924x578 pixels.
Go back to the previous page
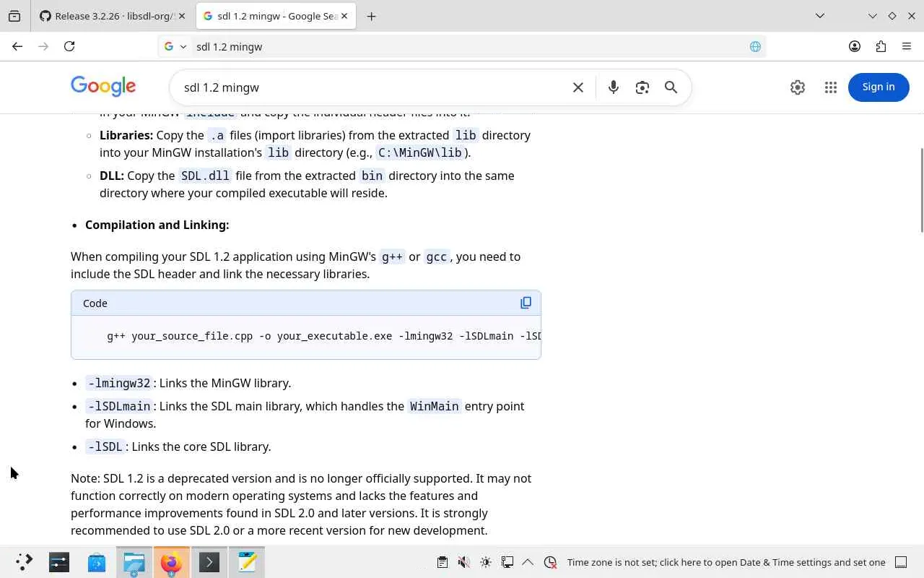[17, 46]
